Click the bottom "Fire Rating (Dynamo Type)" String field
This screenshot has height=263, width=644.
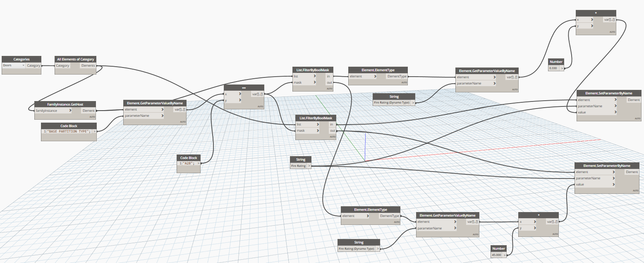pyautogui.click(x=357, y=249)
